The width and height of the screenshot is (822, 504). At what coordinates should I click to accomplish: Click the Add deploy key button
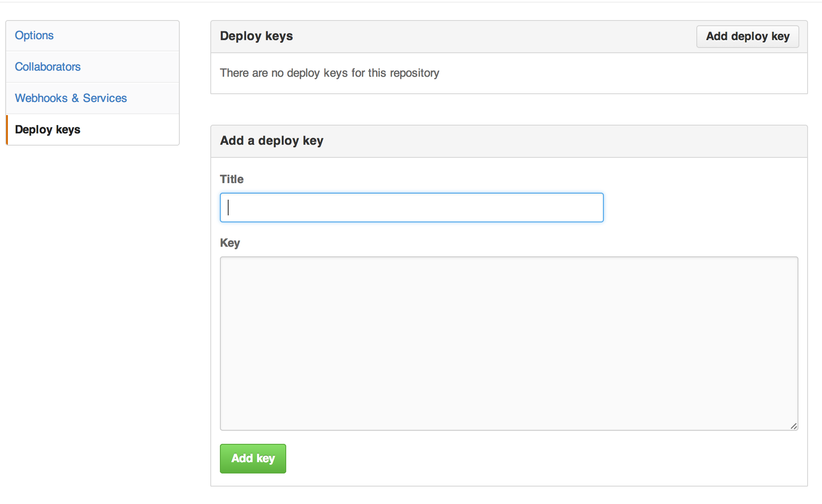click(x=747, y=36)
